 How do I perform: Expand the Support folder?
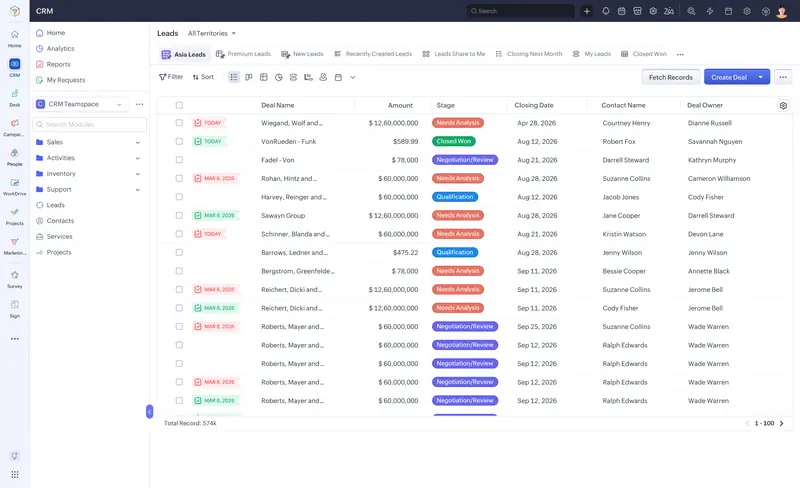tap(138, 190)
